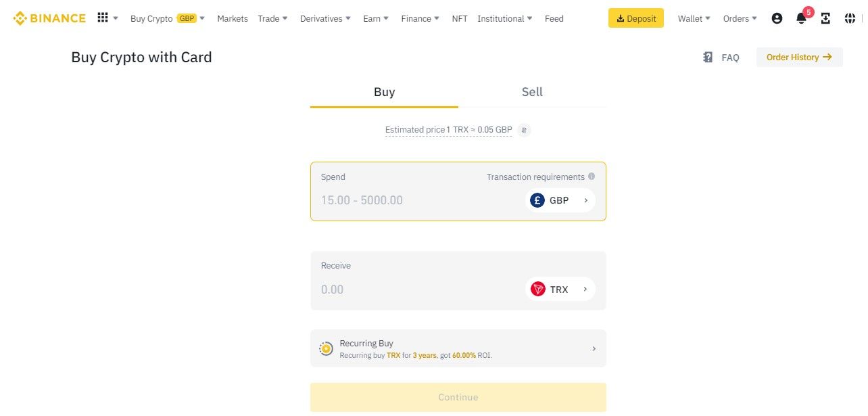Click the Binance logo

coord(49,18)
